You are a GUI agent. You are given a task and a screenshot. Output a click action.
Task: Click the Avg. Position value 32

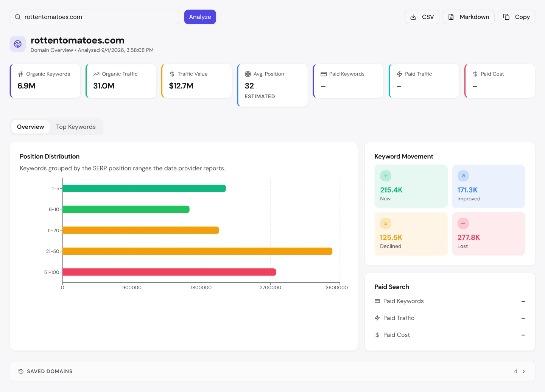coord(249,86)
